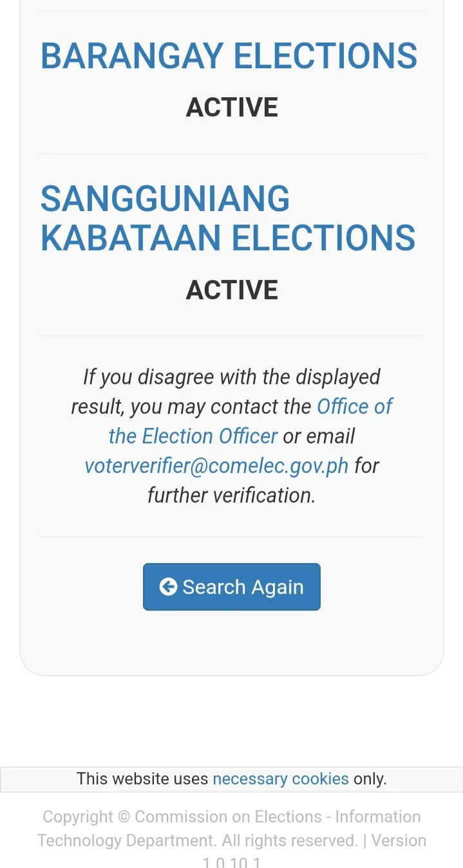Click 'This website uses' banner text
Screen dimensions: 463x868
point(142,779)
